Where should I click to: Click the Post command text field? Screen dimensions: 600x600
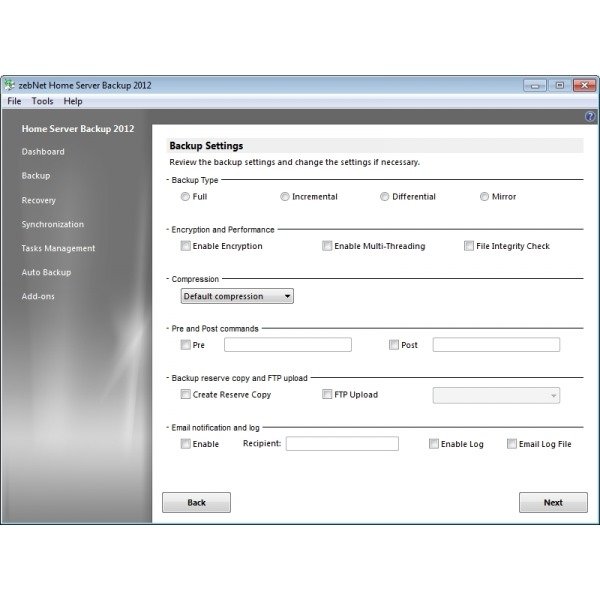click(496, 344)
